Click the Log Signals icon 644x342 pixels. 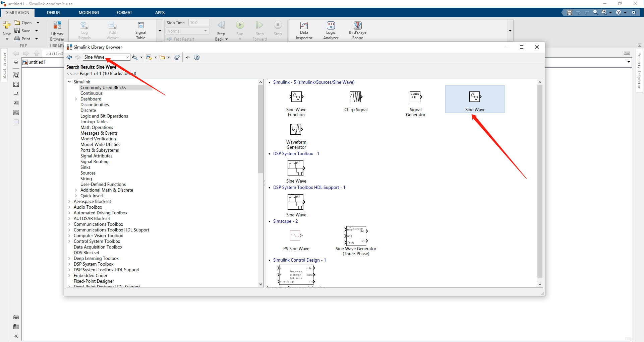[x=84, y=30]
